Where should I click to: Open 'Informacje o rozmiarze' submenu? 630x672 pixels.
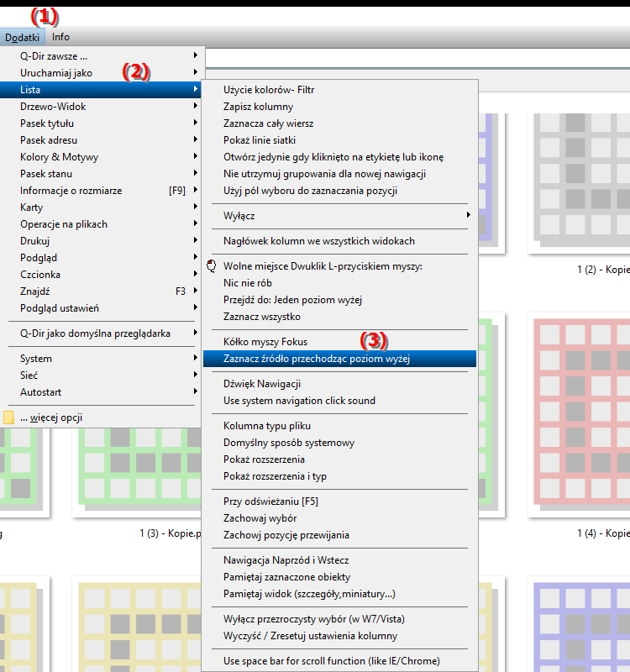pos(101,191)
